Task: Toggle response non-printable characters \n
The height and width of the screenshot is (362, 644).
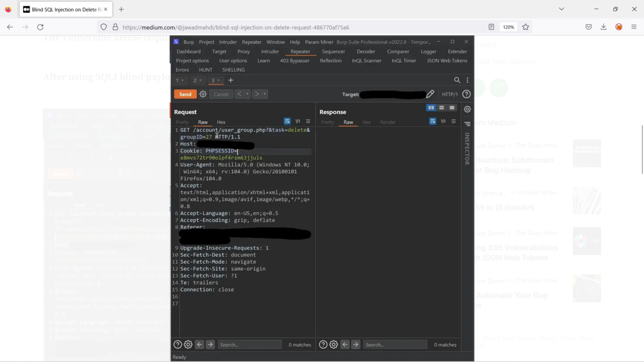Action: click(443, 121)
